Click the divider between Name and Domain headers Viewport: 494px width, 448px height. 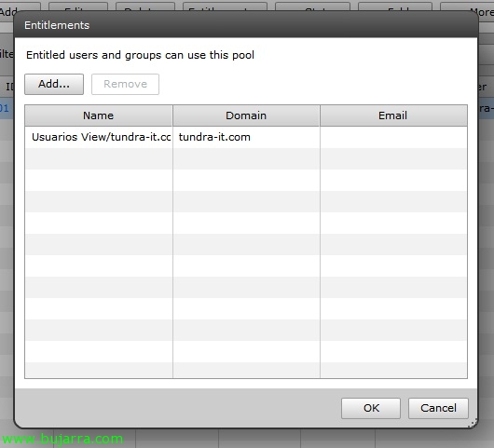coord(172,115)
